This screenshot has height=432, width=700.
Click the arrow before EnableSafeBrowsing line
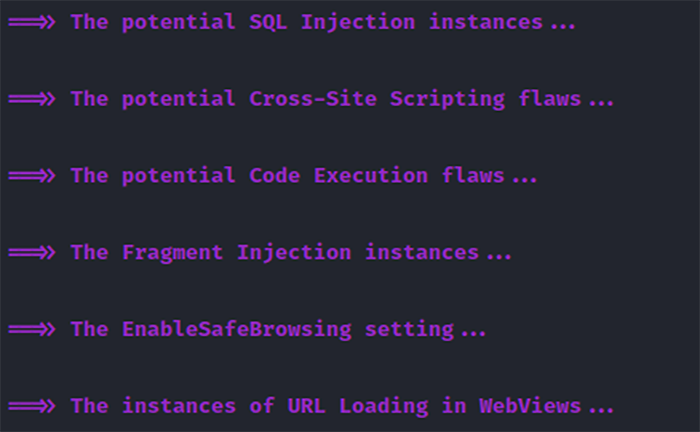(x=32, y=329)
